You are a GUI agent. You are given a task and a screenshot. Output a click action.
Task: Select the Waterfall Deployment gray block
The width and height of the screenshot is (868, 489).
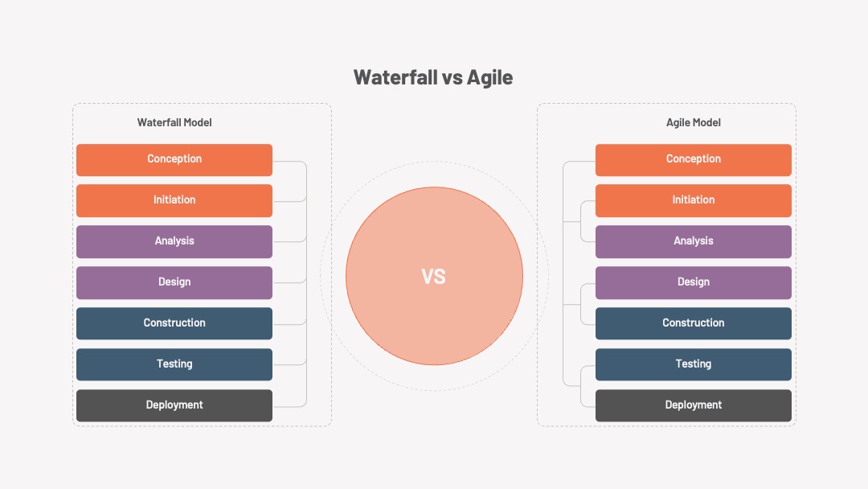(174, 405)
